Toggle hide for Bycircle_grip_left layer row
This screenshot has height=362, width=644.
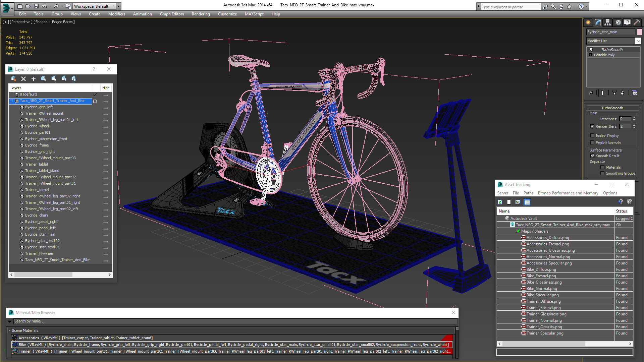(x=106, y=108)
